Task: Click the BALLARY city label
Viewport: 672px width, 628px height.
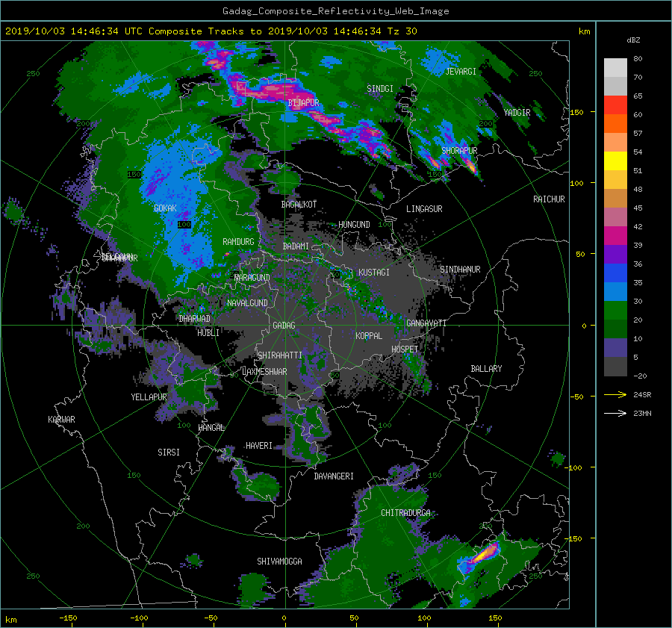Action: [486, 369]
